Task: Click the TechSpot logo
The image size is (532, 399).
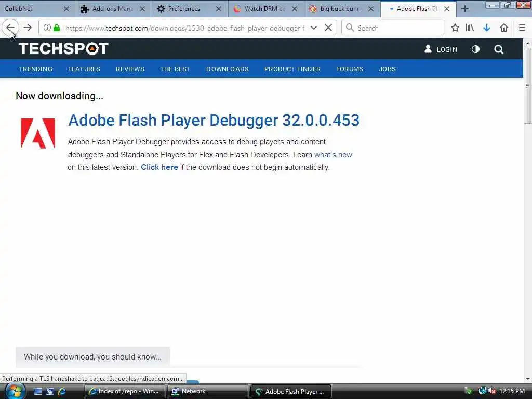Action: [x=63, y=48]
